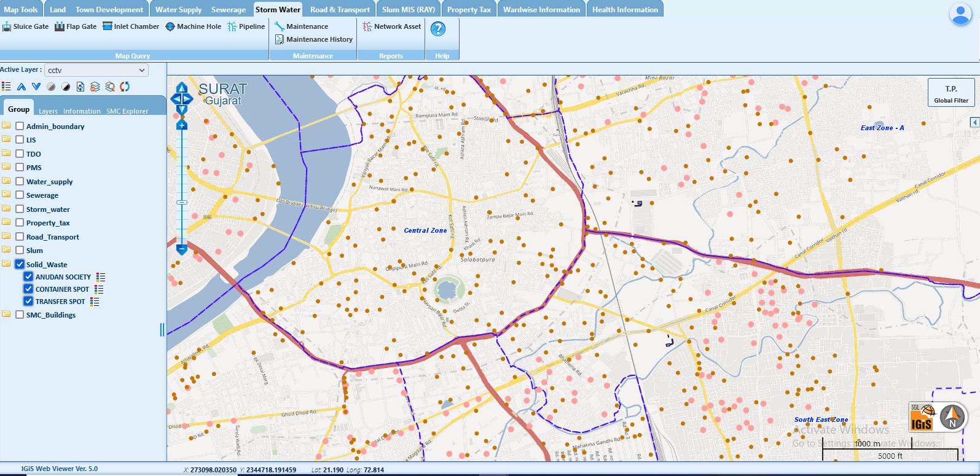Switch to the Water Supply tab
The width and height of the screenshot is (980, 476).
coord(178,9)
